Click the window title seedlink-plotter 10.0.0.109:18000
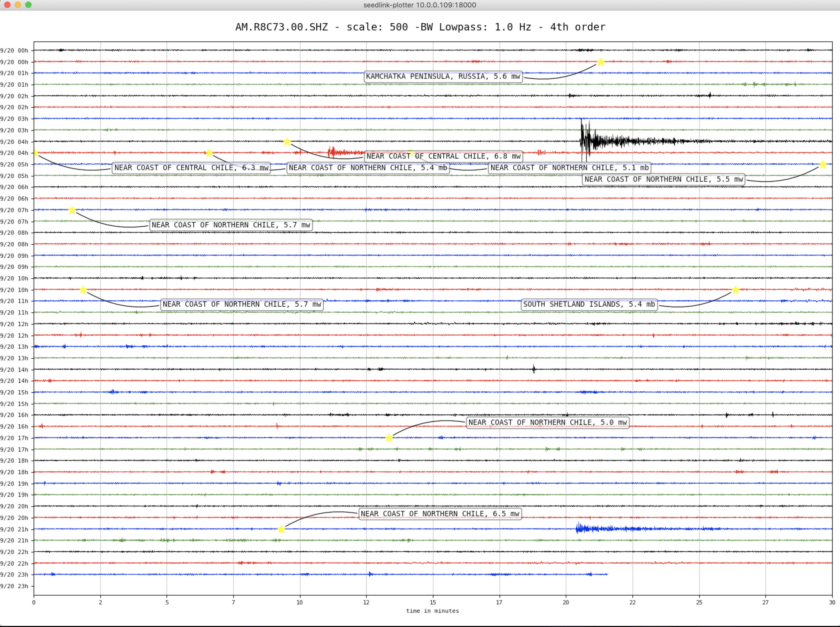 point(420,5)
